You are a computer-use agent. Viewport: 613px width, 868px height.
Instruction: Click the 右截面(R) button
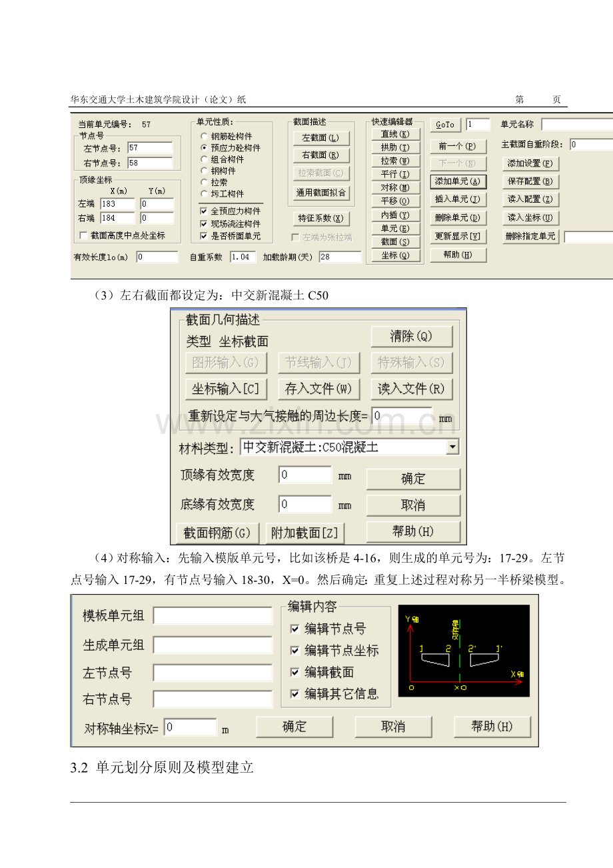coord(321,155)
